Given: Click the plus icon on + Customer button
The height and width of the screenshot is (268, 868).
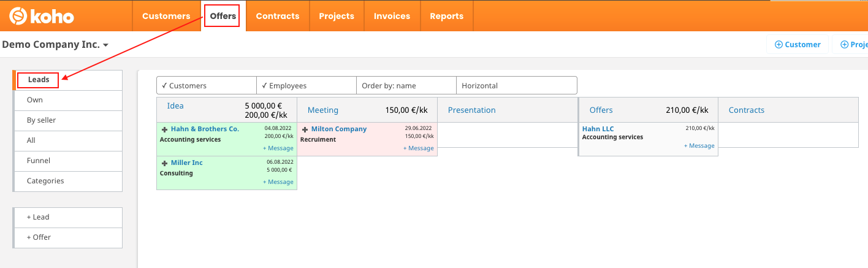Looking at the screenshot, I should (x=779, y=44).
